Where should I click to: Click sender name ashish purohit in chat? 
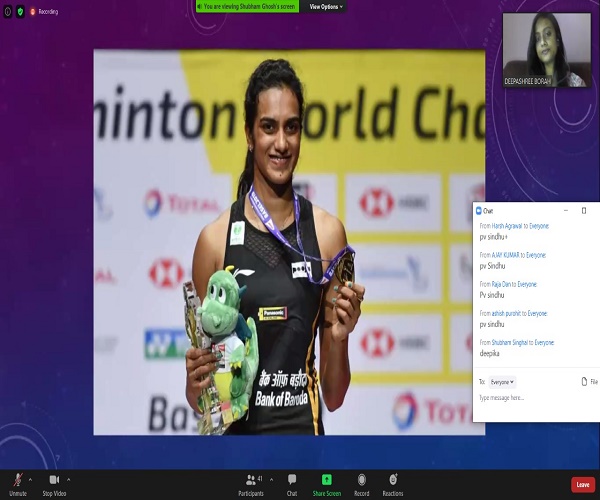[506, 313]
